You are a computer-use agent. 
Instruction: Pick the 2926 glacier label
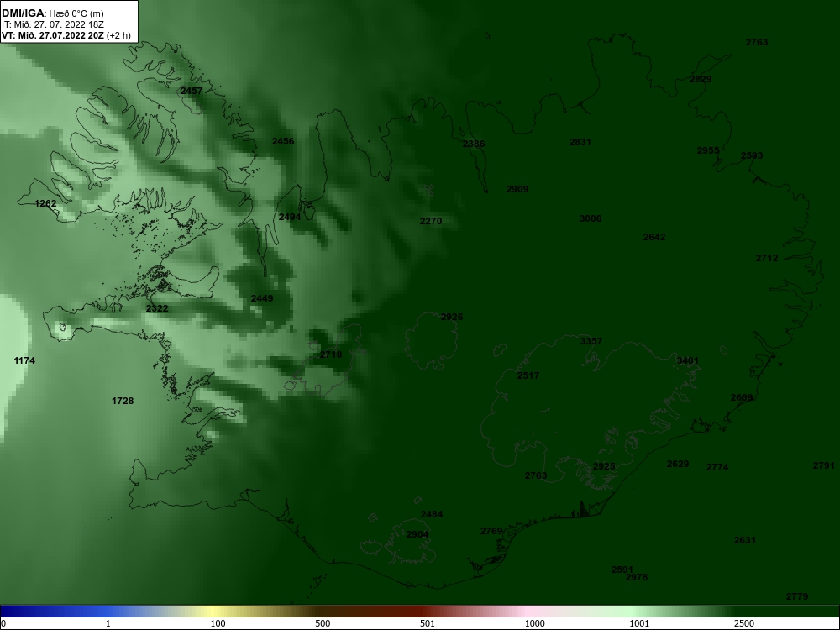click(x=452, y=318)
